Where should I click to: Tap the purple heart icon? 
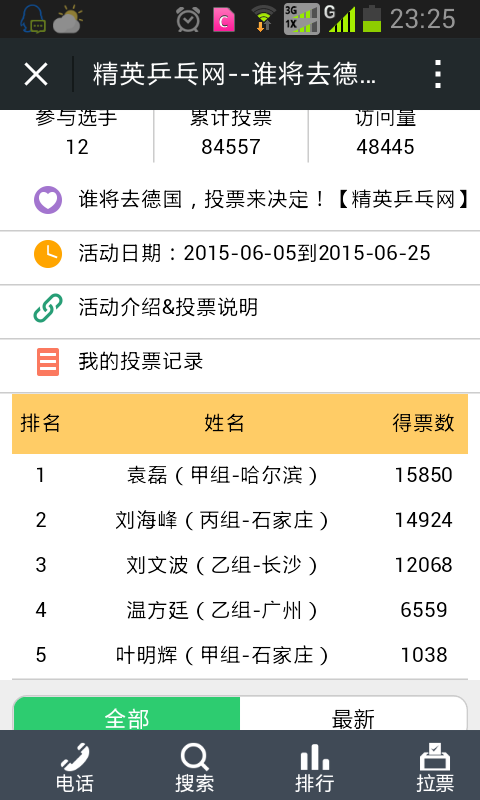point(48,199)
